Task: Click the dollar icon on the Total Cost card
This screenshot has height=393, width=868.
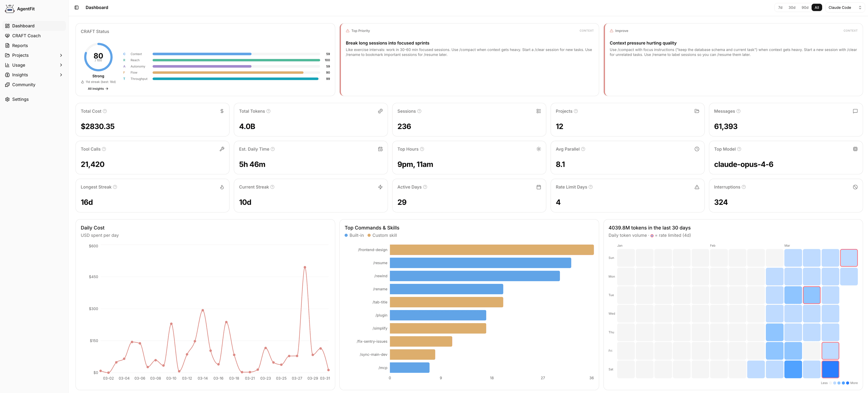Action: (222, 111)
